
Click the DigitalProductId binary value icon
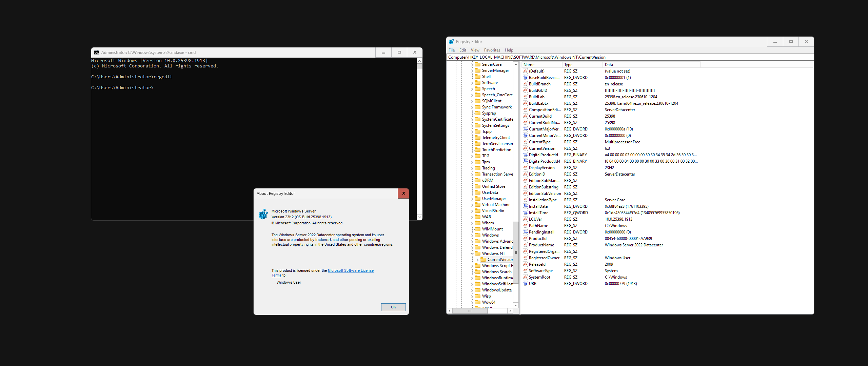click(525, 155)
